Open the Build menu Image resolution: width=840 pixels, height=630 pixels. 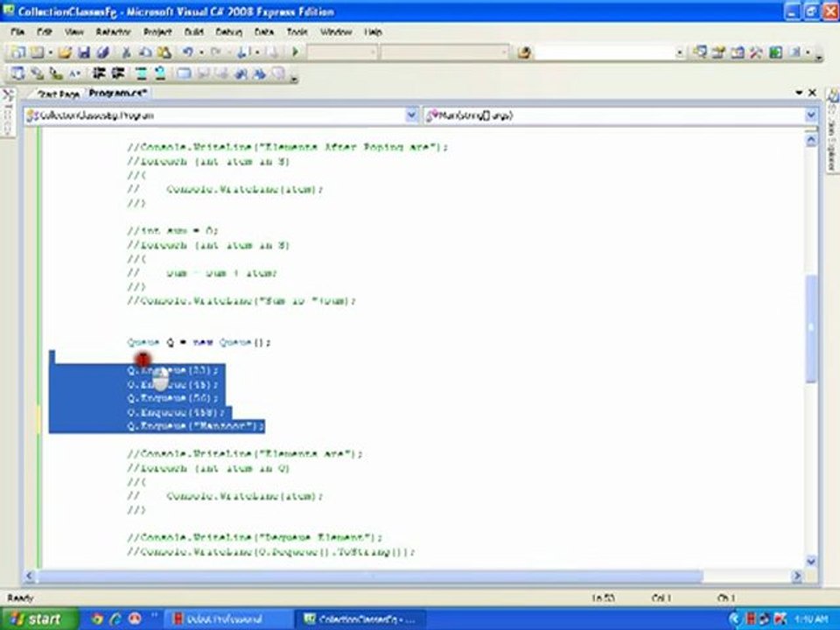(193, 32)
